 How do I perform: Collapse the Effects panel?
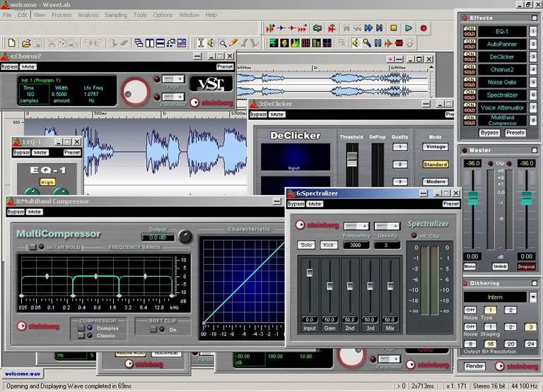535,18
